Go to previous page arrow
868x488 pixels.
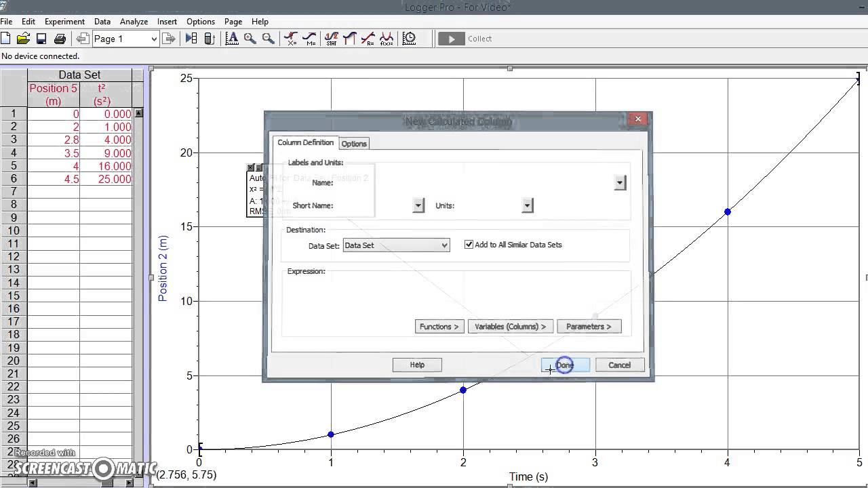83,39
